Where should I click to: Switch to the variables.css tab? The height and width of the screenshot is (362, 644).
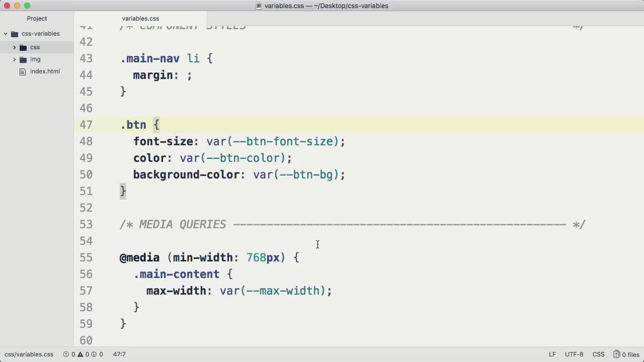point(140,19)
